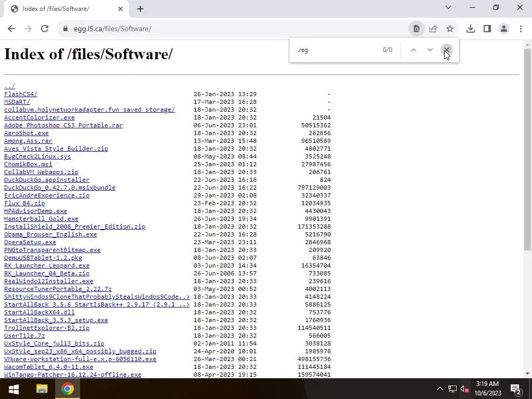The width and height of the screenshot is (532, 399).
Task: Open the collabvm.holynetworkadapter.fun_saved_storage/ folder
Action: [89, 110]
